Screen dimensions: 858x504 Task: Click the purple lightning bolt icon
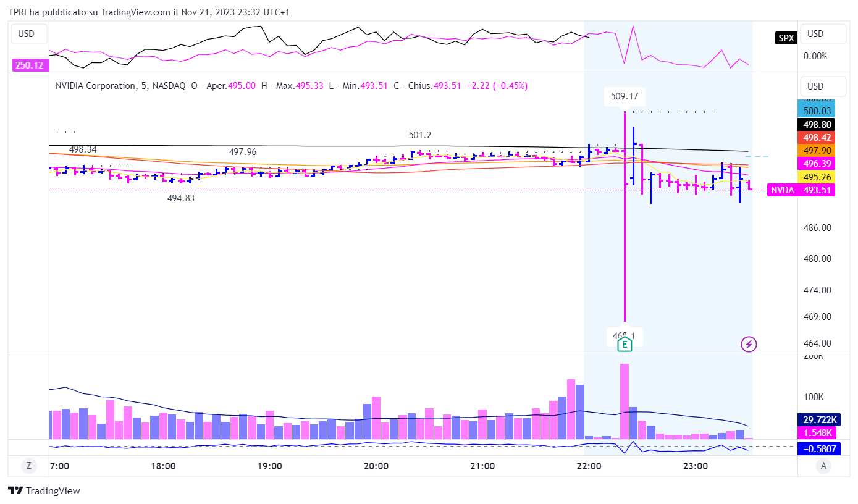(x=749, y=344)
